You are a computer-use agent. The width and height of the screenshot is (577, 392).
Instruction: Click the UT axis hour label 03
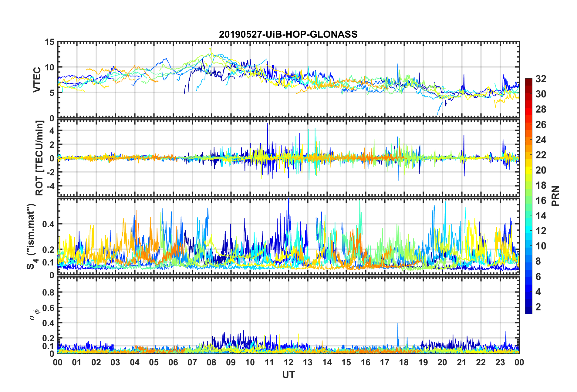(115, 362)
